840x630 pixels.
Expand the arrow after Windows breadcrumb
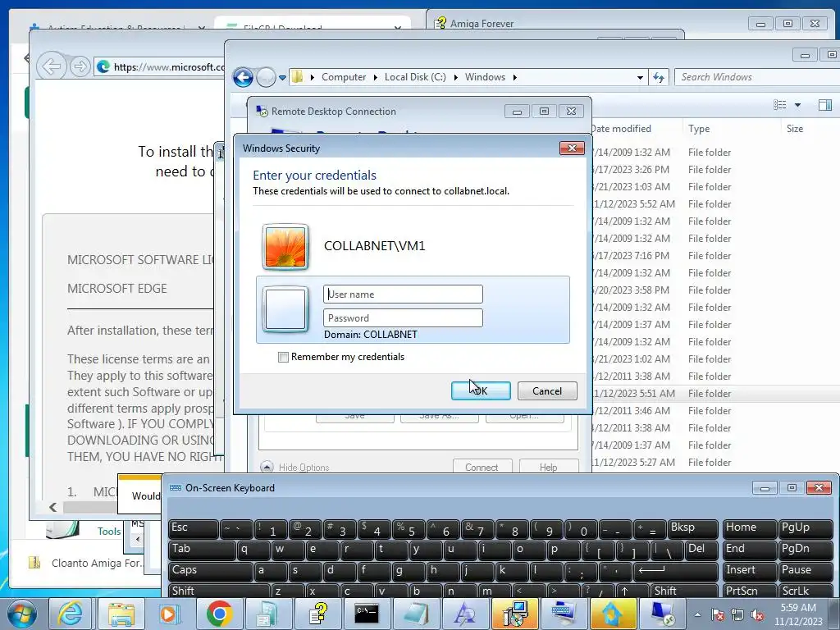pyautogui.click(x=515, y=77)
